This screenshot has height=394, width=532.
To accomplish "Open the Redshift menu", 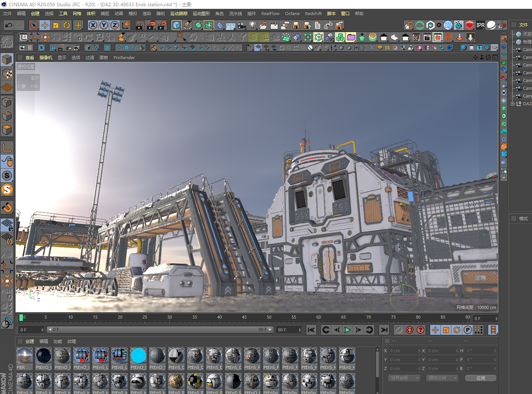I will [x=313, y=14].
